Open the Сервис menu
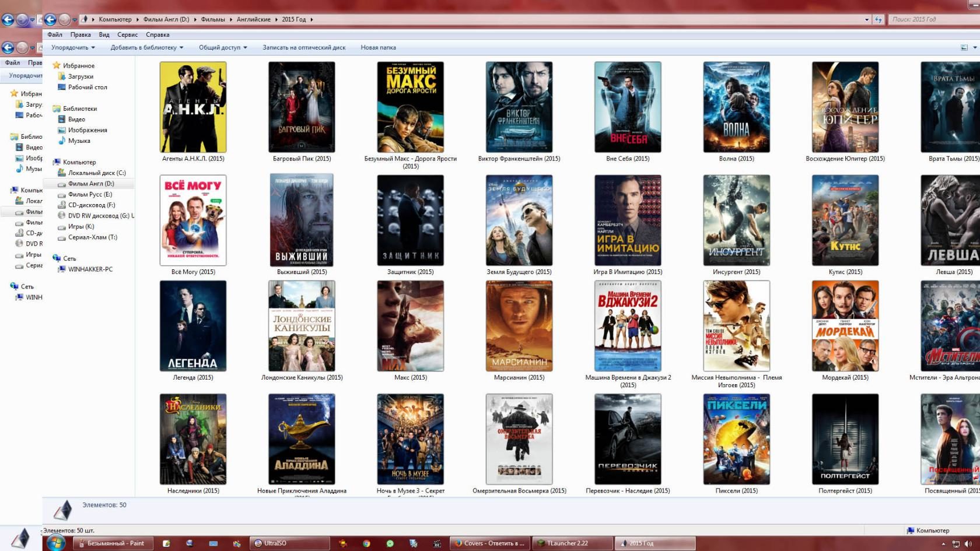 click(127, 34)
